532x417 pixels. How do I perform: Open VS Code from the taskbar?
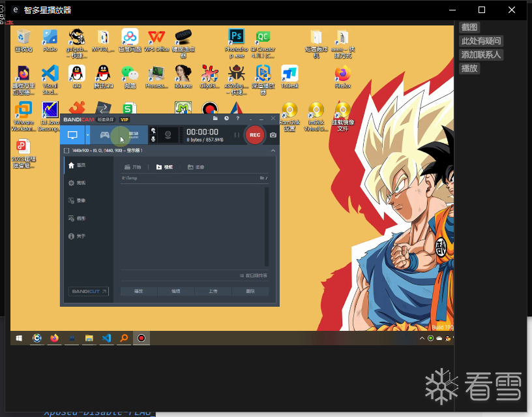[x=106, y=338]
